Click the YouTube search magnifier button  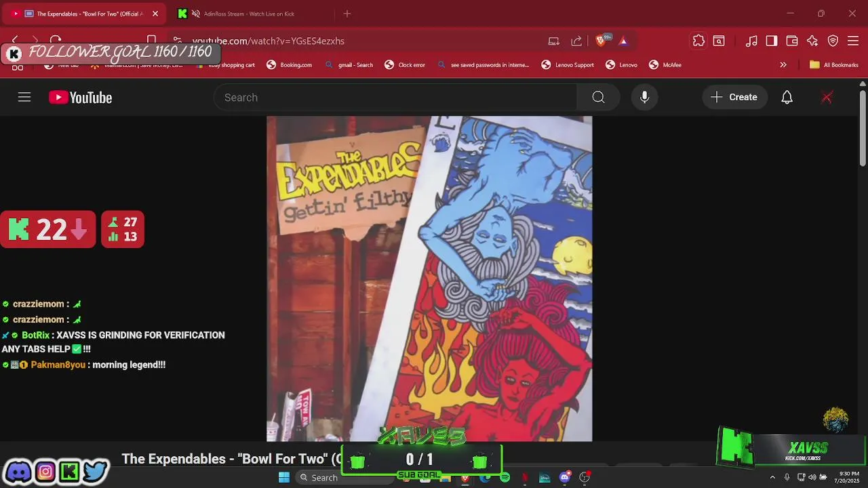tap(598, 98)
